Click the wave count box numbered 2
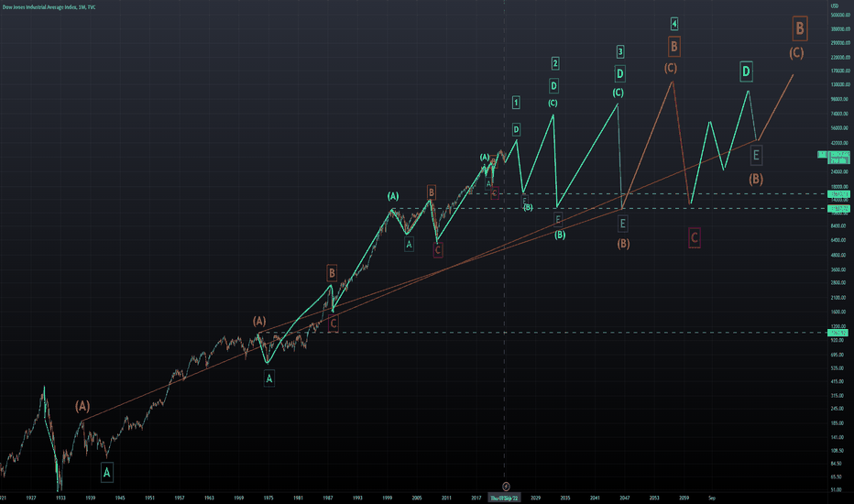 point(555,63)
